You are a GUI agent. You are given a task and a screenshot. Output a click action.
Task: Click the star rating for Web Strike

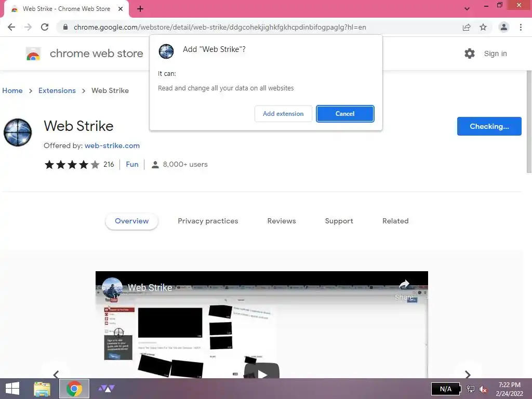[72, 165]
